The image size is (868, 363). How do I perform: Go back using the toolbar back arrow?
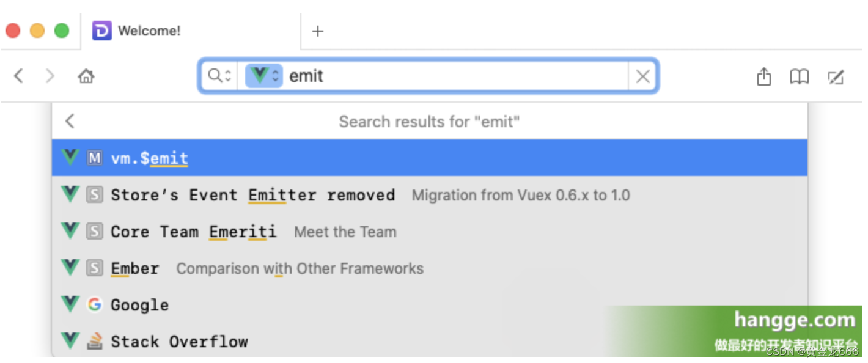tap(18, 76)
